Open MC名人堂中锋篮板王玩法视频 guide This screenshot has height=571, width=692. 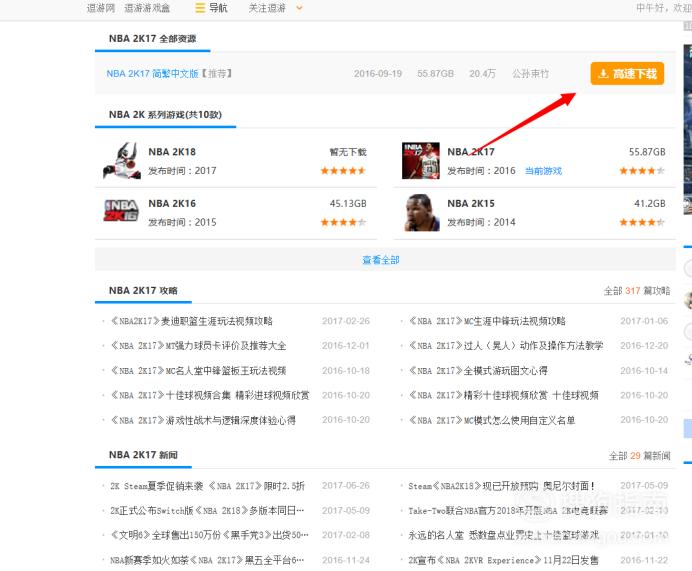[198, 371]
